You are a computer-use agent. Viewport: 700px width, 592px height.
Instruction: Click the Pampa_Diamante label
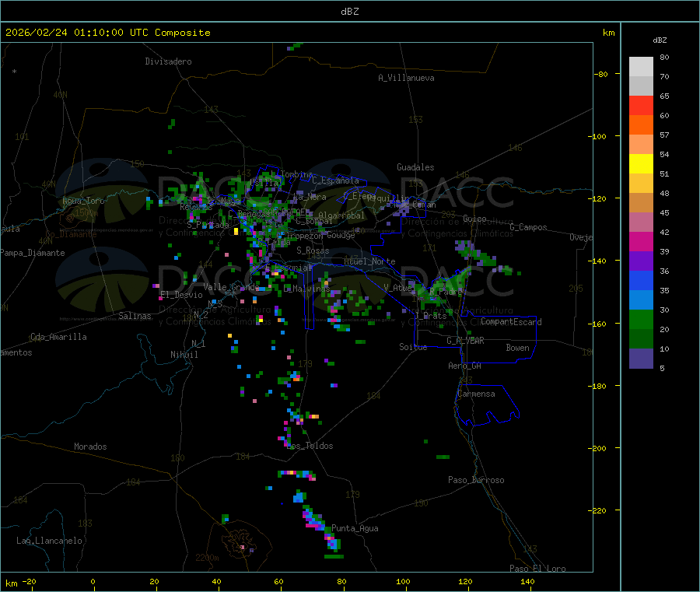pos(33,253)
